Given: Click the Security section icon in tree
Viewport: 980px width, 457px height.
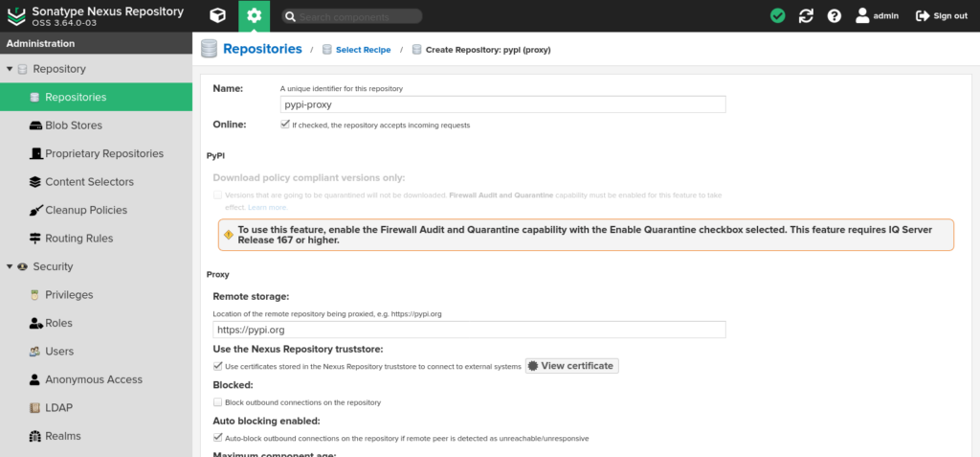Looking at the screenshot, I should pos(23,266).
